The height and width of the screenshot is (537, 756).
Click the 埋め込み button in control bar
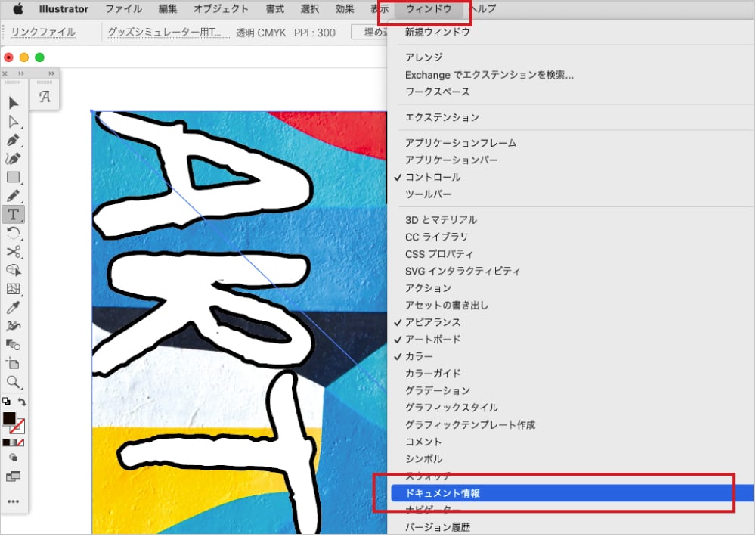[370, 33]
